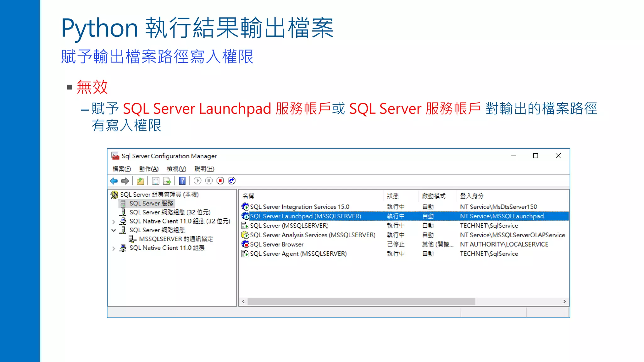Select SQL Server 網路組態 (32 位元)
Image resolution: width=644 pixels, height=362 pixels.
pyautogui.click(x=170, y=212)
